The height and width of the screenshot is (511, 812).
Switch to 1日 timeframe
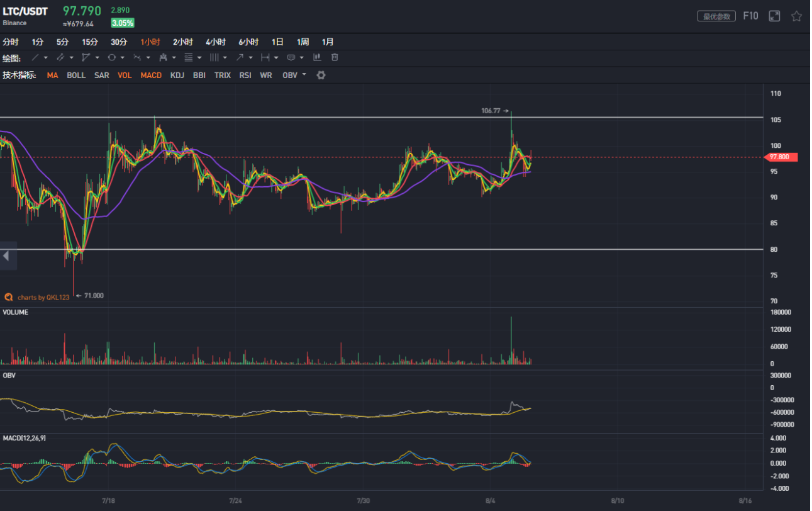(277, 42)
